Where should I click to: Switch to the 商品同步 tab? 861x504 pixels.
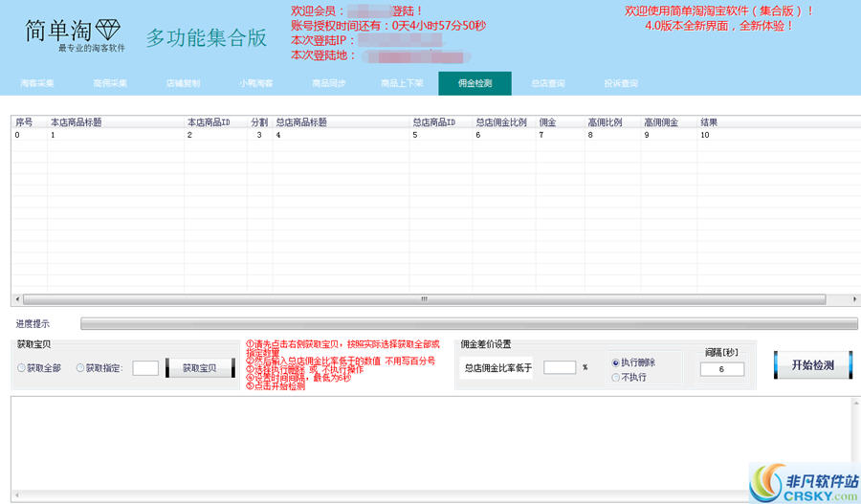coord(329,83)
